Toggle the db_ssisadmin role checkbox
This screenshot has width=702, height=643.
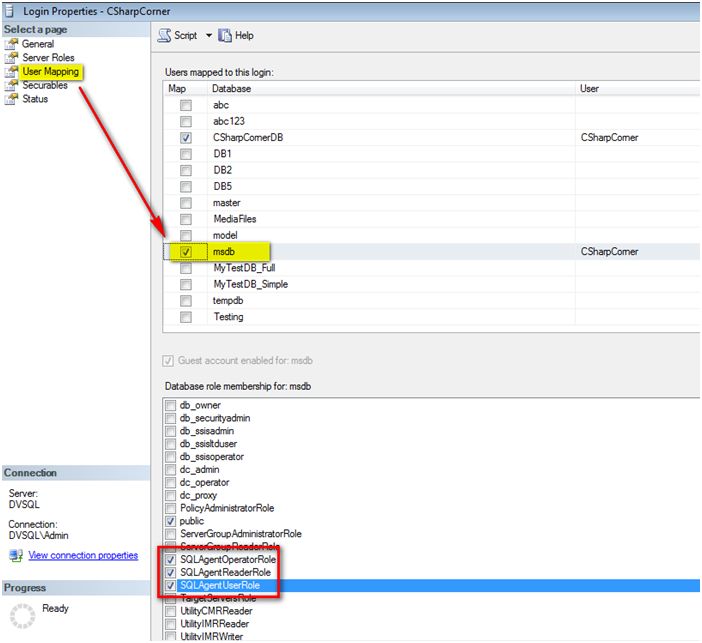tap(170, 432)
